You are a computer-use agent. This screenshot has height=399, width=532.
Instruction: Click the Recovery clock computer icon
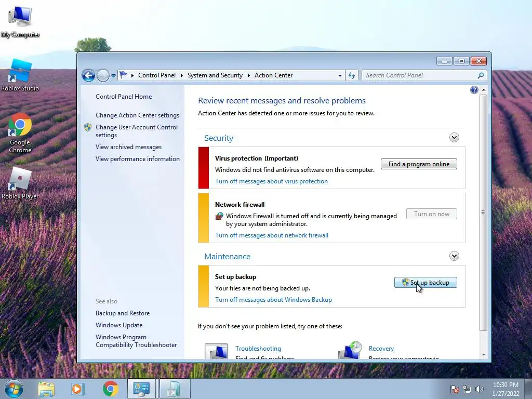(351, 350)
